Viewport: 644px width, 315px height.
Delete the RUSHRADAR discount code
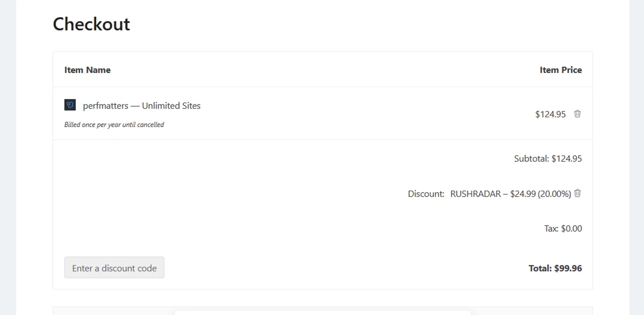tap(577, 193)
